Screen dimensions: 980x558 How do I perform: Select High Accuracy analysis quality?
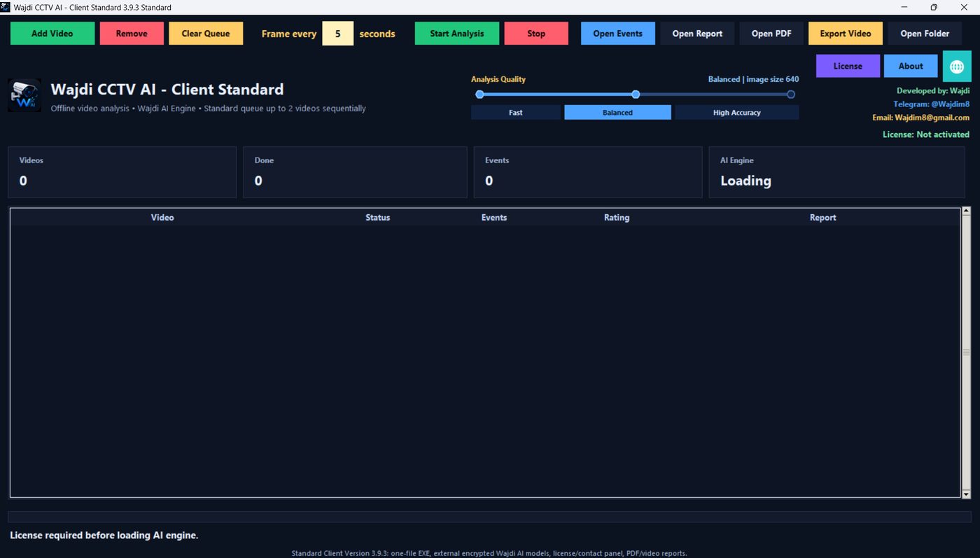pos(736,113)
